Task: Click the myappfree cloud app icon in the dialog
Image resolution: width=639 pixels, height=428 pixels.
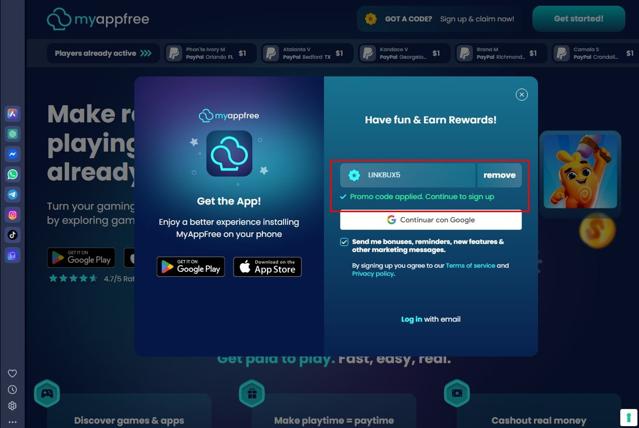Action: click(229, 153)
